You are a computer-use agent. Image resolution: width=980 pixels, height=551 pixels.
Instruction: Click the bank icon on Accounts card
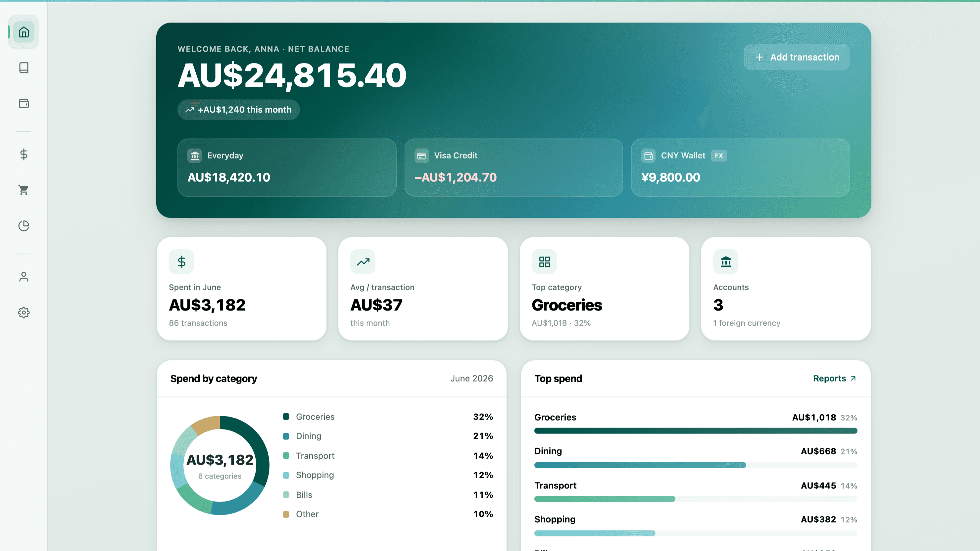click(726, 262)
